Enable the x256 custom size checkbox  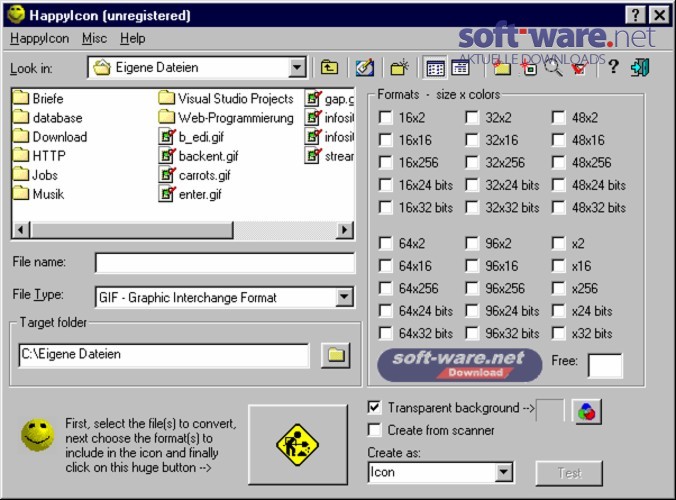click(x=558, y=288)
